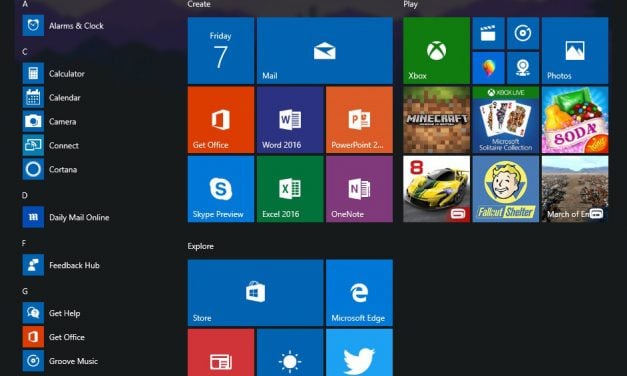Open the Twitter bird tile
Screen dimensions: 627x376
pyautogui.click(x=359, y=352)
